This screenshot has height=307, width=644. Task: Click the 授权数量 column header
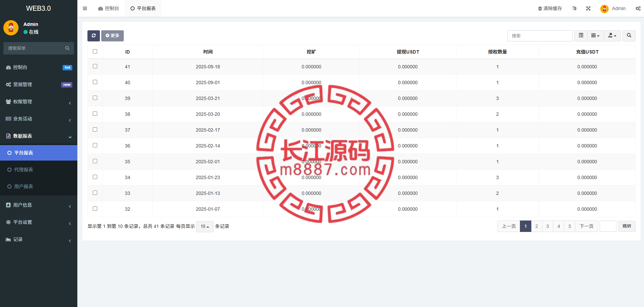(x=497, y=52)
